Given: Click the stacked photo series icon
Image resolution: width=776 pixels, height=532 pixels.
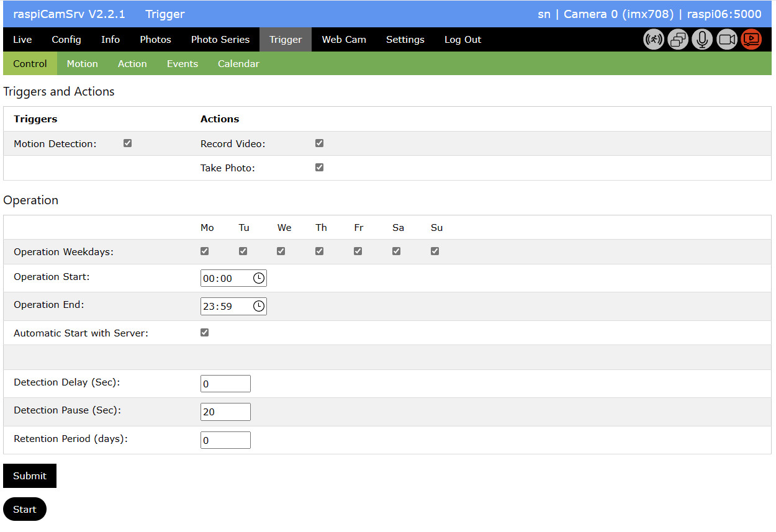Looking at the screenshot, I should pyautogui.click(x=678, y=40).
